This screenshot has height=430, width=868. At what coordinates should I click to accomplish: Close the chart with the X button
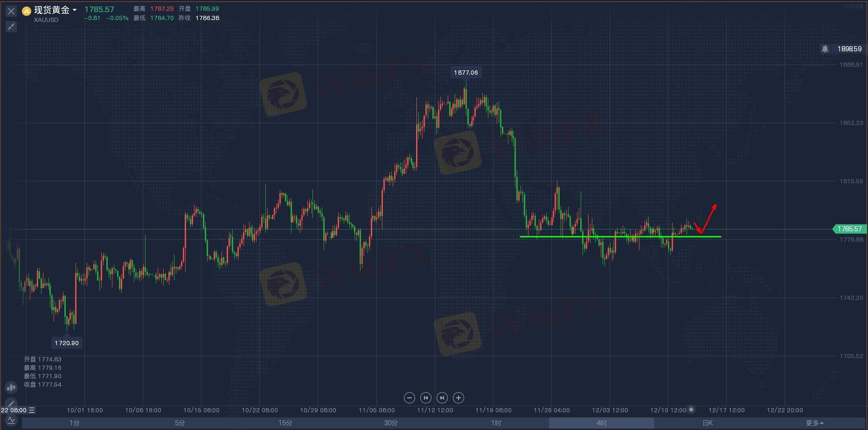(x=11, y=11)
